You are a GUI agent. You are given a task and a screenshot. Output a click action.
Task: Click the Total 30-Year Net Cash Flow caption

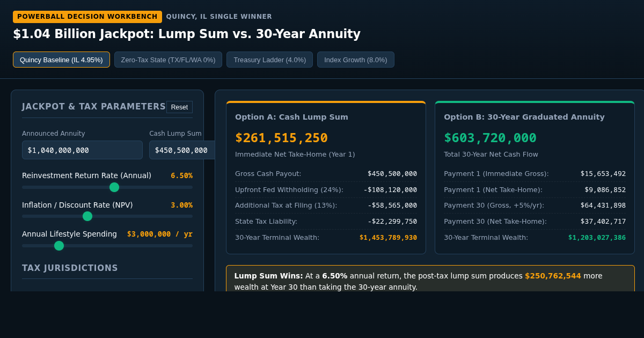pos(491,155)
